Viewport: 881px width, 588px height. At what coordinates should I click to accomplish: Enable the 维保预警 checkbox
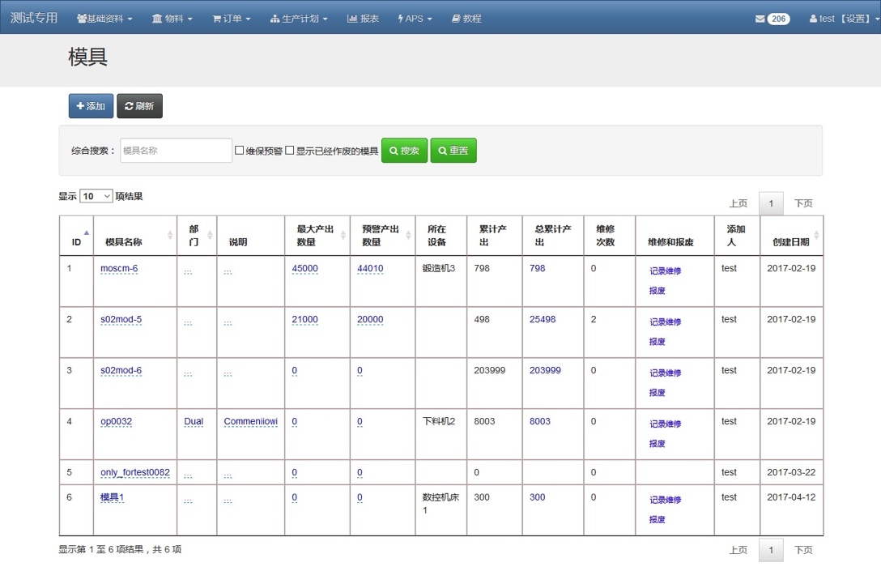[x=240, y=150]
